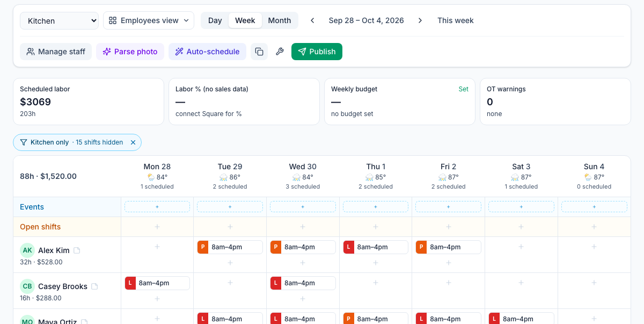The height and width of the screenshot is (324, 644).
Task: Add shift for Alex Kim on Sunday
Action: point(594,247)
